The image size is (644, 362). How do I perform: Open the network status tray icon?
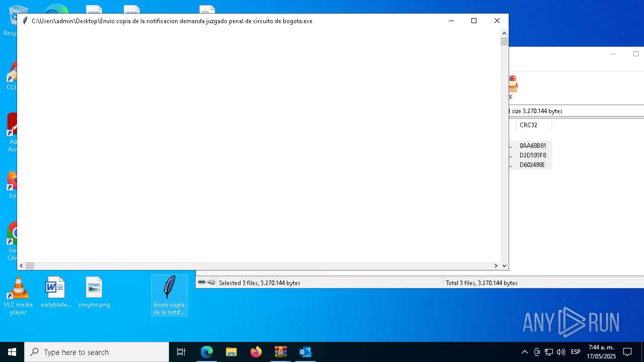(x=549, y=352)
